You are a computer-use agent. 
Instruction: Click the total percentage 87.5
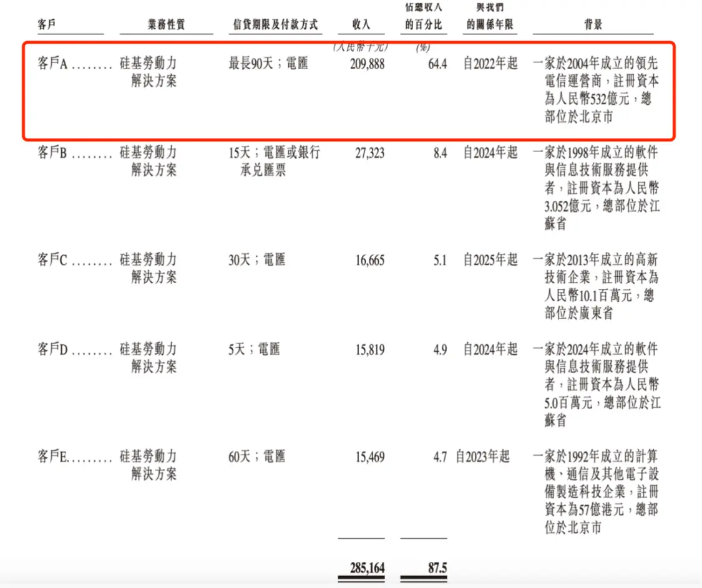(436, 568)
